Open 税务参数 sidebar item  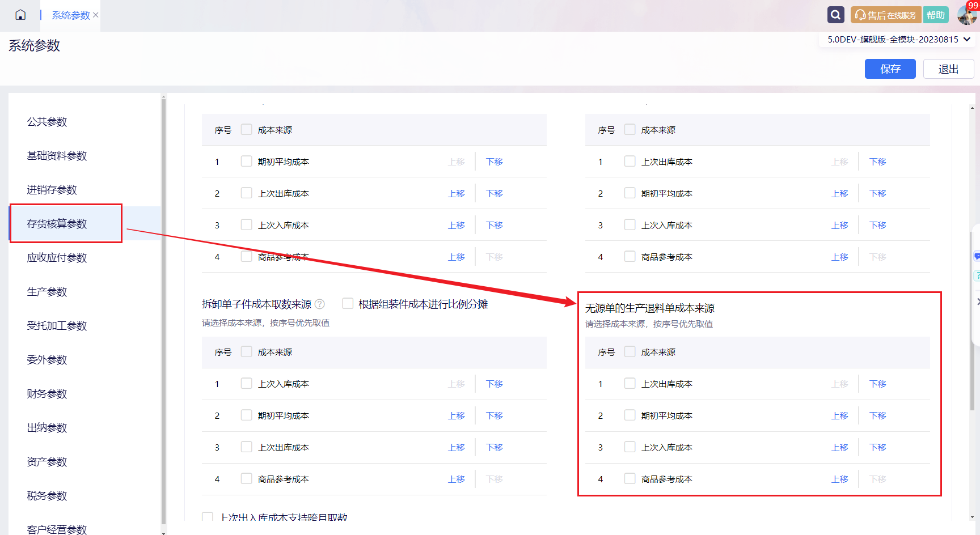[47, 496]
